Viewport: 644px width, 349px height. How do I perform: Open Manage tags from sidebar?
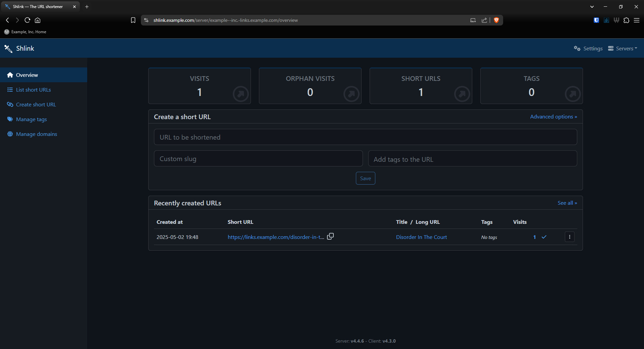31,119
